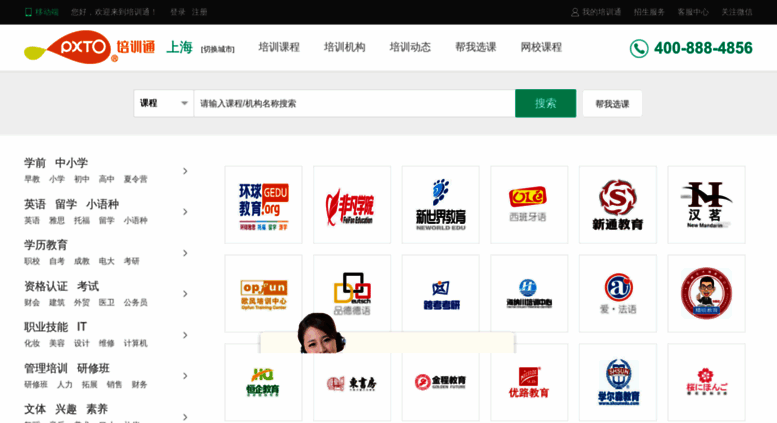Open the blue 学尔森教育 logo
777x423 pixels.
(618, 382)
